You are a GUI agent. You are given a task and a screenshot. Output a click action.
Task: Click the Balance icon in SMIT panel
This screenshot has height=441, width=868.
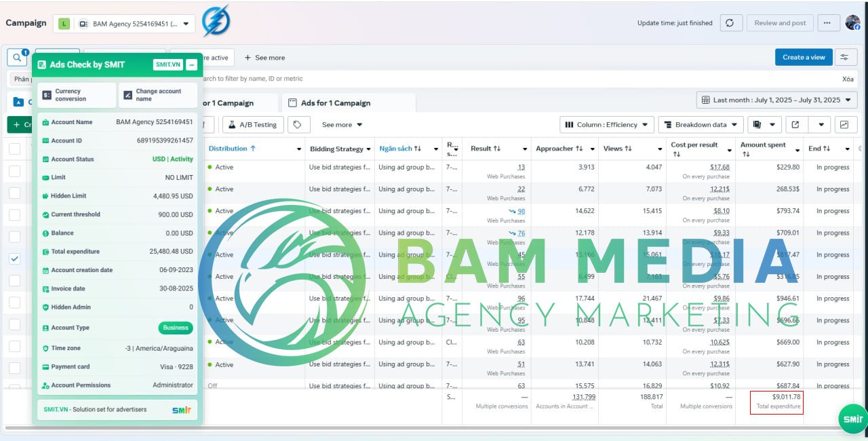(x=45, y=233)
